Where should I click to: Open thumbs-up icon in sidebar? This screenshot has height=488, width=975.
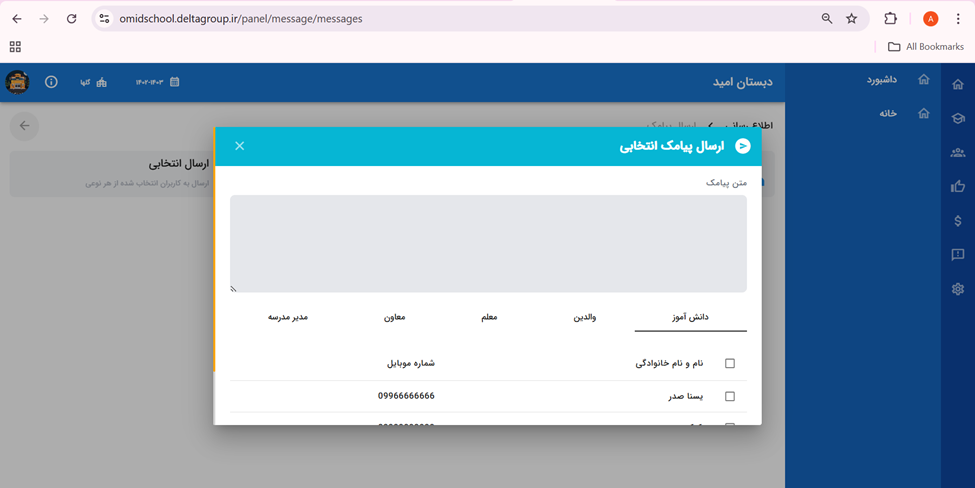(958, 186)
